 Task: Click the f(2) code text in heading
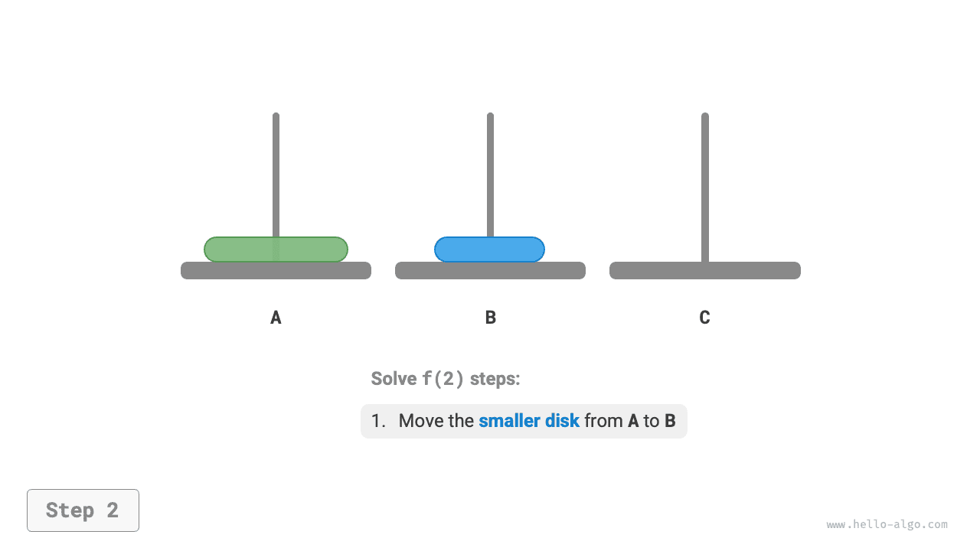tap(443, 379)
